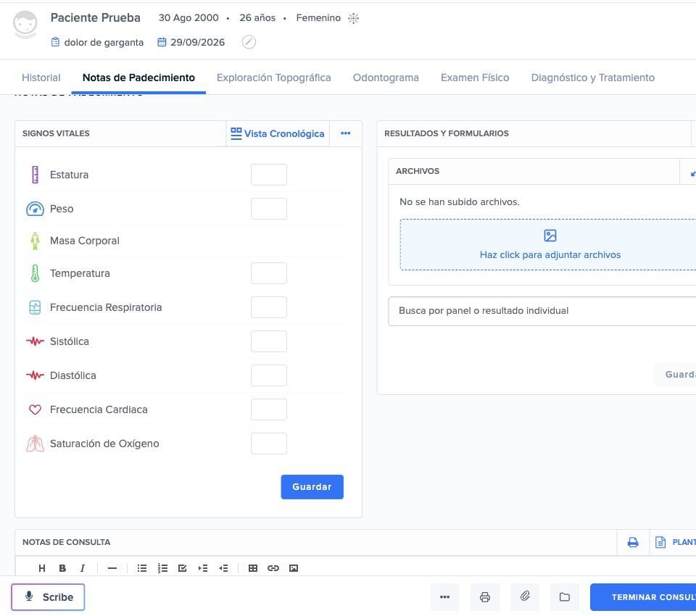Switch to Exploración Topográfica tab
This screenshot has height=616, width=696.
click(x=274, y=78)
